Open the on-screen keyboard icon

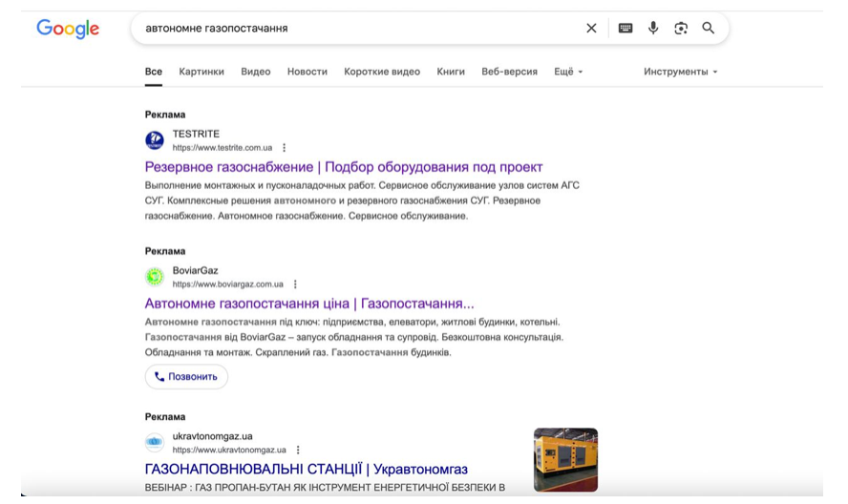coord(625,28)
